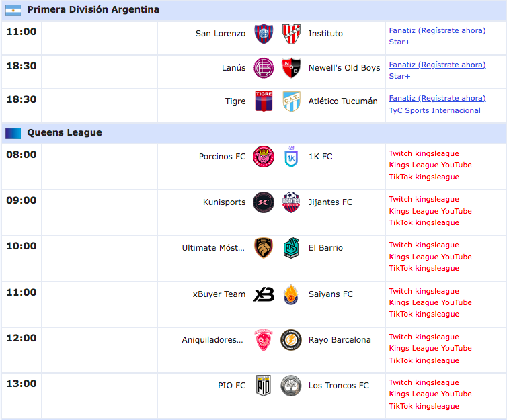
Task: Open the Saiyans FC flame crest
Action: click(290, 294)
